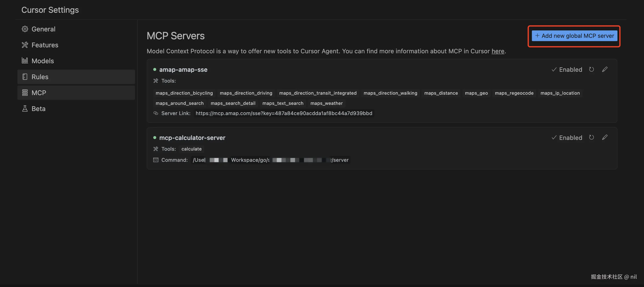This screenshot has width=644, height=287.
Task: Edit the amap-amap-sse server with pencil icon
Action: [x=605, y=69]
